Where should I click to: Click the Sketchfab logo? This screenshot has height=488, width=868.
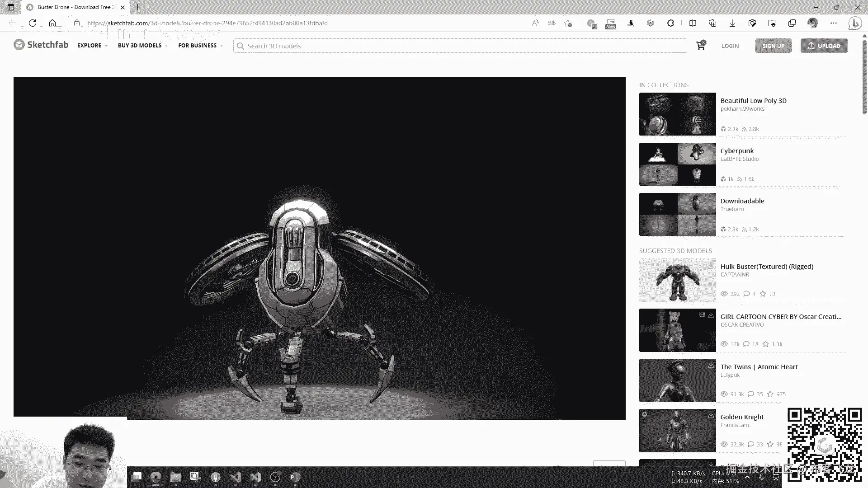click(41, 45)
